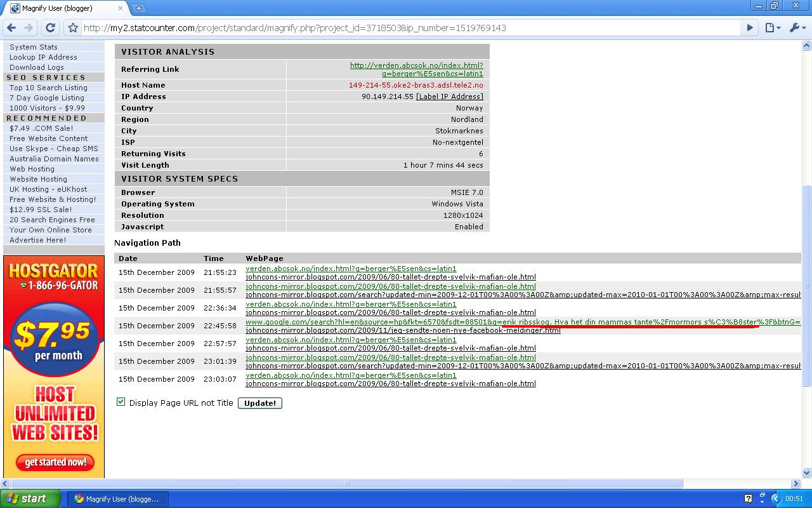Click the vertical scrollbar up arrow
This screenshot has height=508, width=812.
click(807, 46)
